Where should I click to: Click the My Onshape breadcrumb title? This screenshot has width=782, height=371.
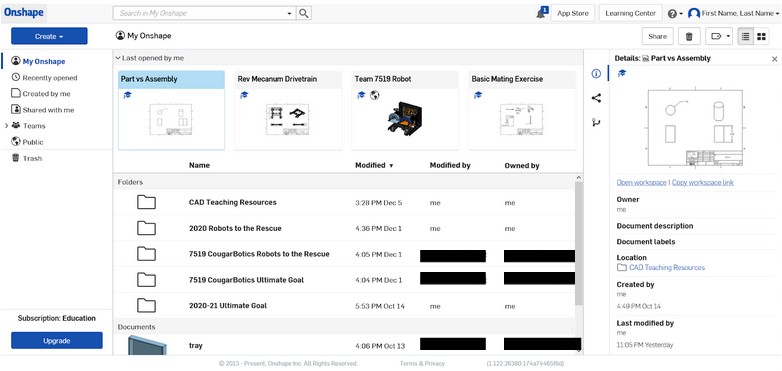[149, 36]
